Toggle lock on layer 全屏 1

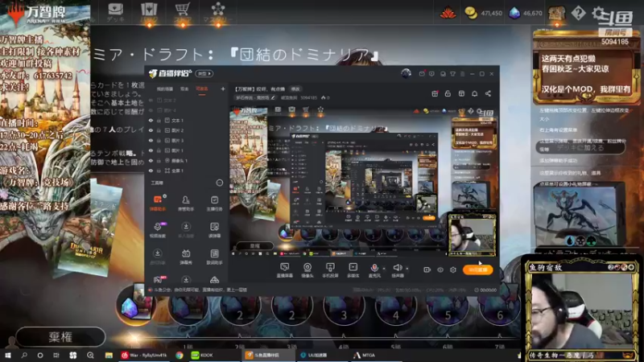(x=159, y=171)
